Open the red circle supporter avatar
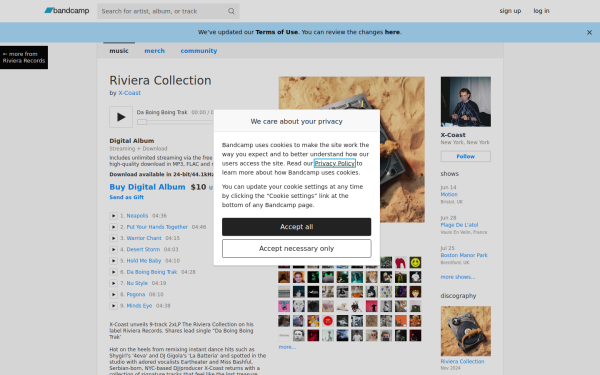Screen dimensions: 600x375 point(328,321)
